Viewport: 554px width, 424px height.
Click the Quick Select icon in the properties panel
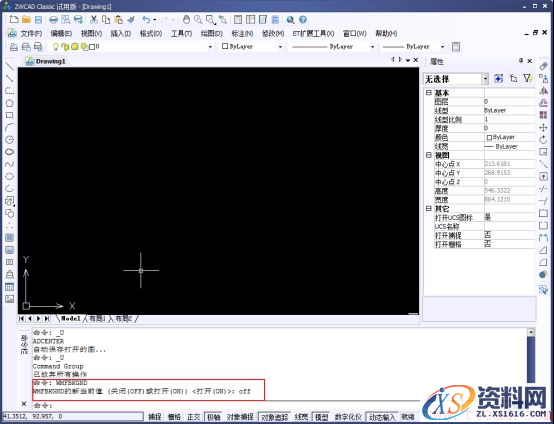click(499, 78)
